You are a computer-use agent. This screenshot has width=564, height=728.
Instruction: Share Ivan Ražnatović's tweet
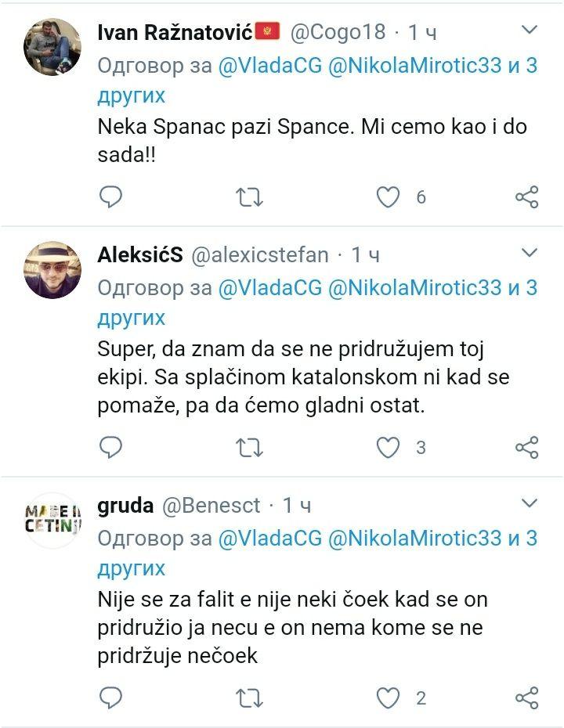point(527,197)
